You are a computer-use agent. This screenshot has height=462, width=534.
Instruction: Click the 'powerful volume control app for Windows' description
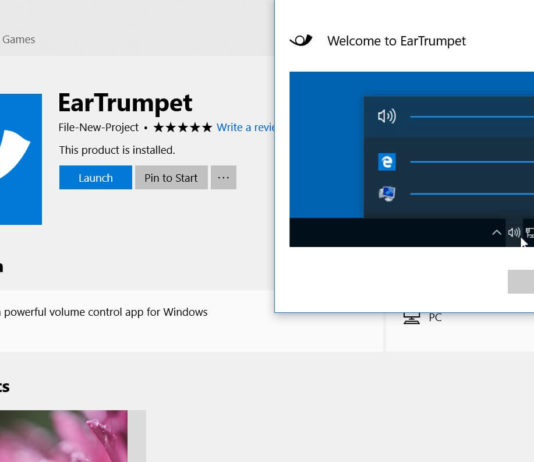106,312
